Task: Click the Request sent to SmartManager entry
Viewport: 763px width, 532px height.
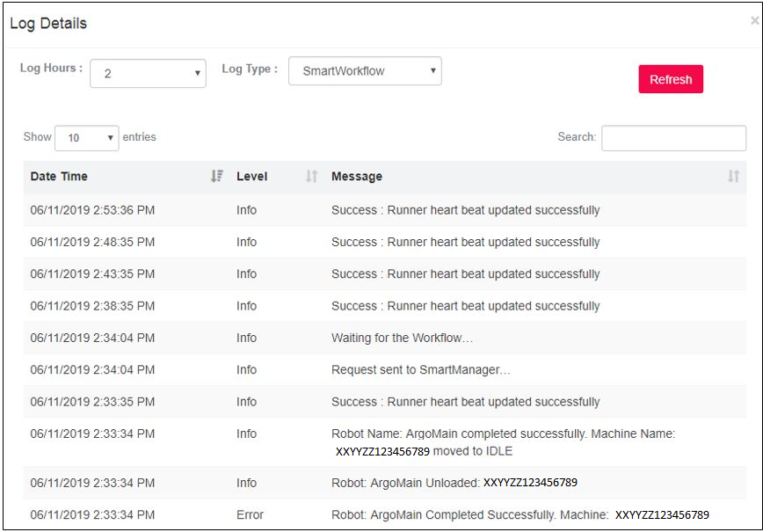Action: tap(420, 370)
